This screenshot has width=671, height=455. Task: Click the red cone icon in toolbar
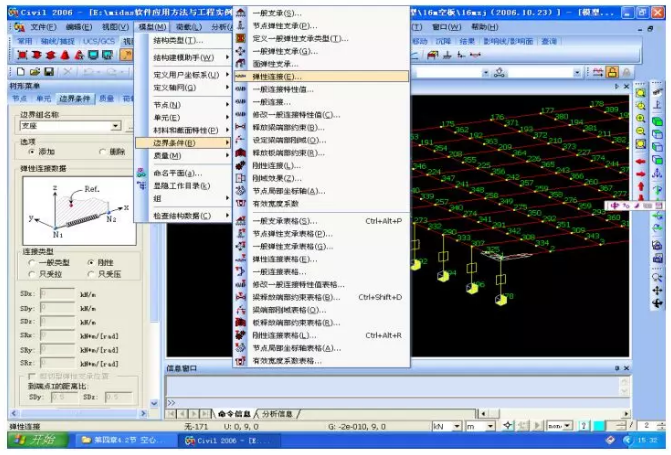coord(65,55)
